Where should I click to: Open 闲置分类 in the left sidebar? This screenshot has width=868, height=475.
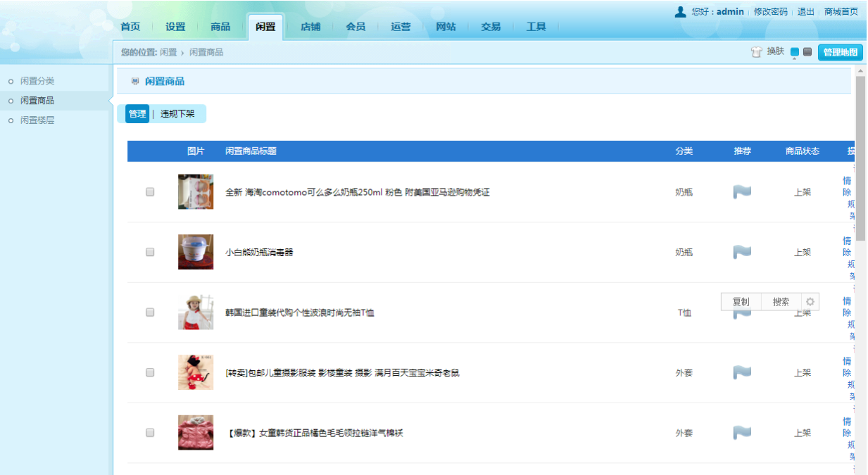tap(37, 81)
